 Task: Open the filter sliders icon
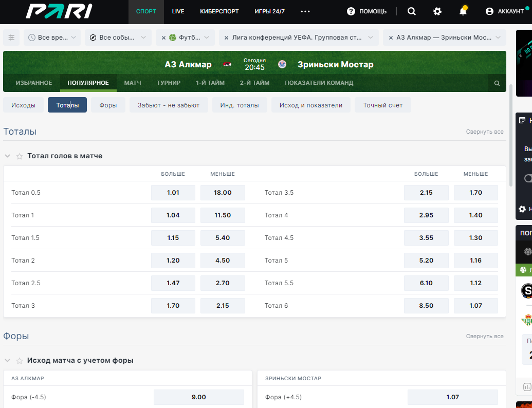coord(11,38)
